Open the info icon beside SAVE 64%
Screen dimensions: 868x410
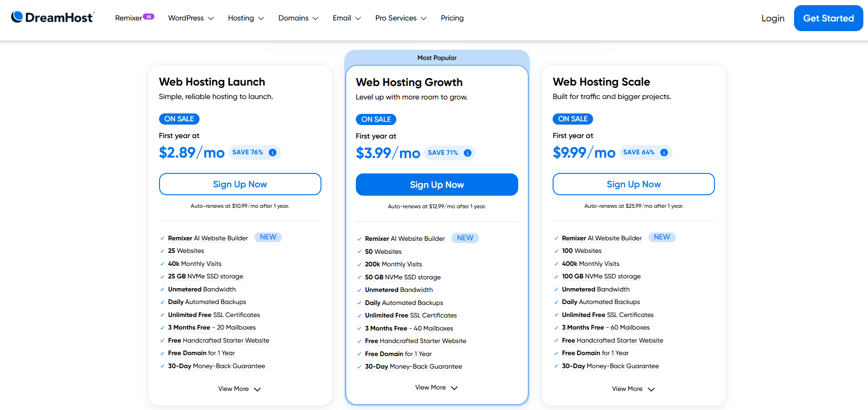(664, 152)
